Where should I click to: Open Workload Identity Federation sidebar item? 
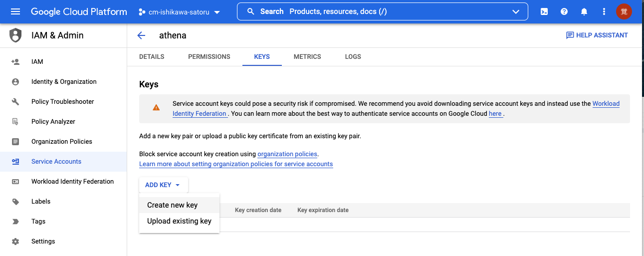(73, 182)
